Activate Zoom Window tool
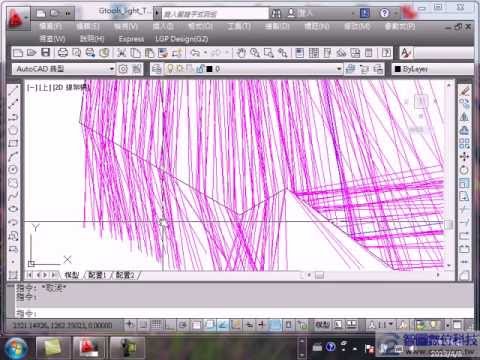This screenshot has width=480, height=360. (x=269, y=53)
